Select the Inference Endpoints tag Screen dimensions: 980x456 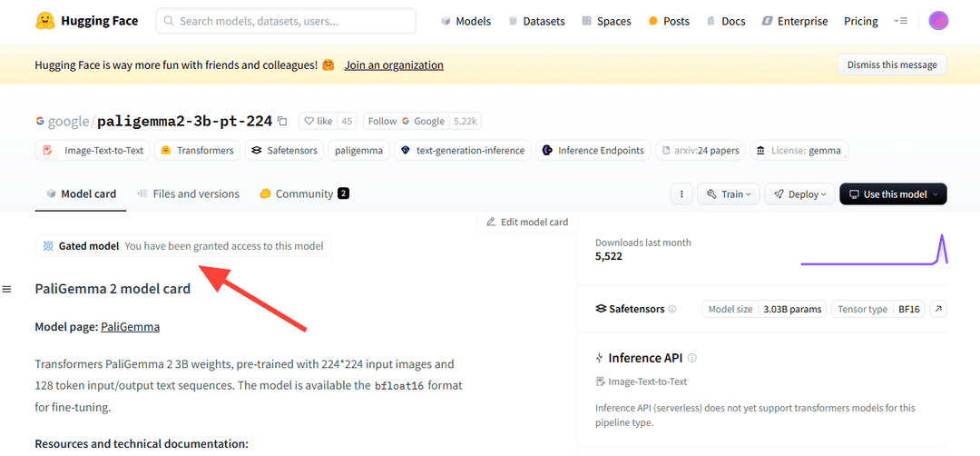tap(593, 150)
